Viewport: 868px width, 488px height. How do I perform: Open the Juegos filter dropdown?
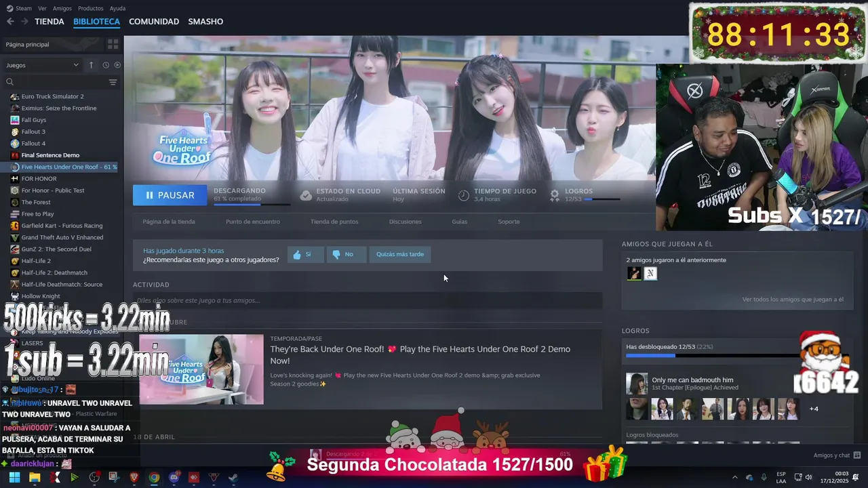coord(42,65)
